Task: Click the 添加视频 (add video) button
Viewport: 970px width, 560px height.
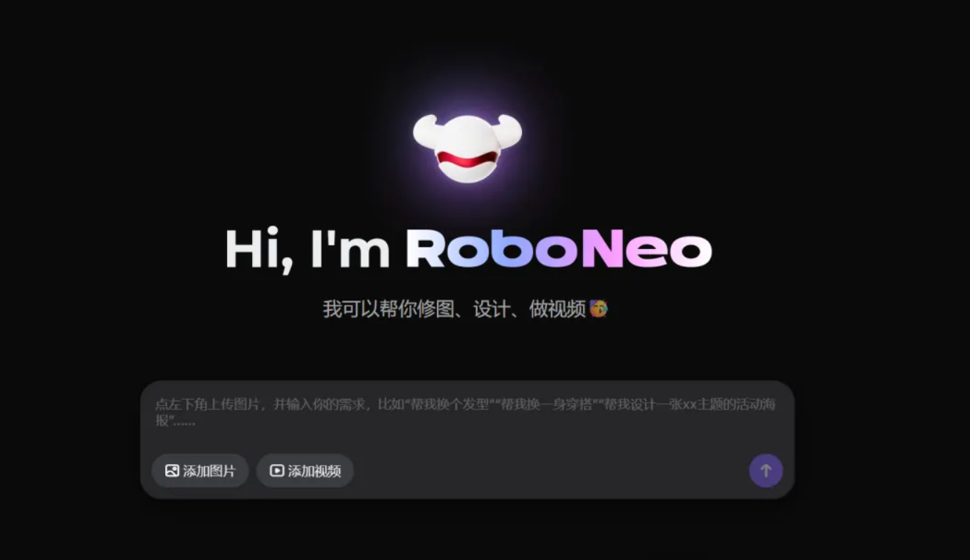Action: (305, 471)
